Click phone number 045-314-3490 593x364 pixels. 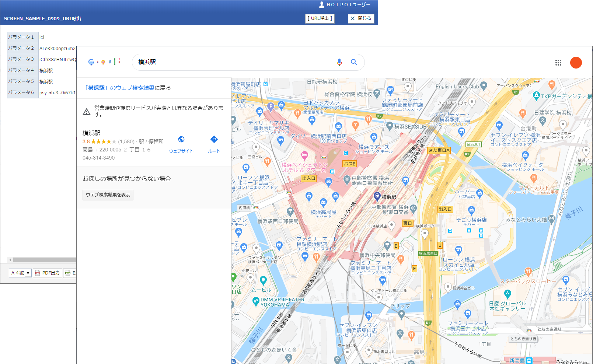99,158
